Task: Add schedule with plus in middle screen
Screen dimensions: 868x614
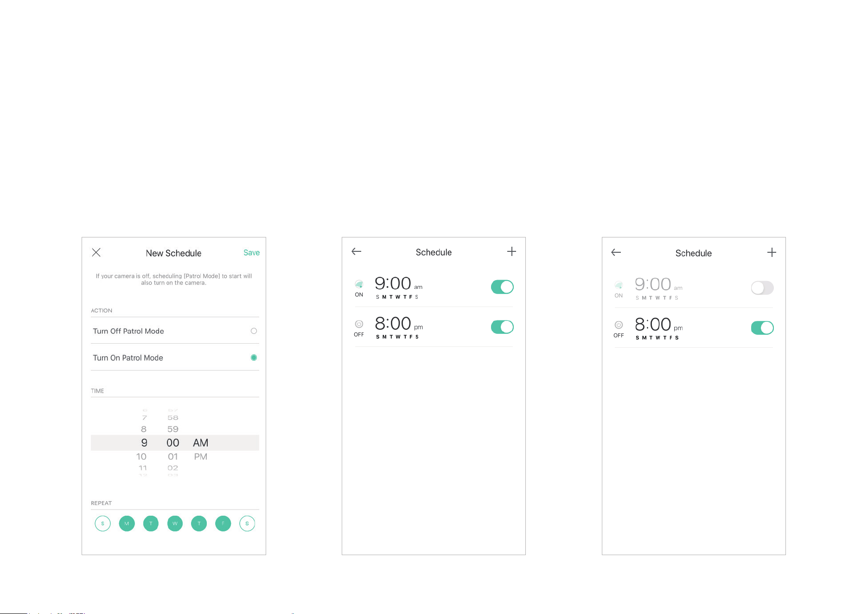Action: (x=511, y=251)
